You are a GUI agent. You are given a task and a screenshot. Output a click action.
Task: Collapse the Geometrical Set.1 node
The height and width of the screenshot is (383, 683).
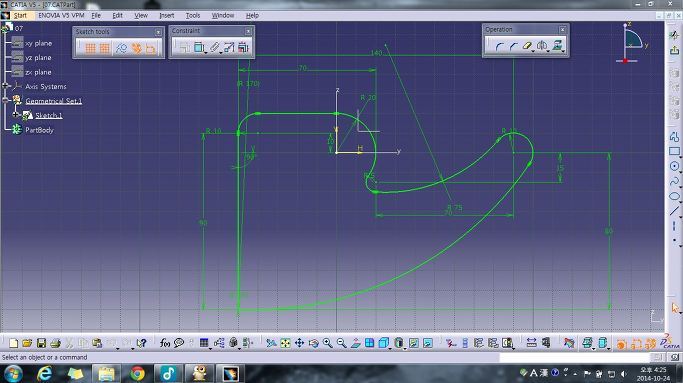6,100
